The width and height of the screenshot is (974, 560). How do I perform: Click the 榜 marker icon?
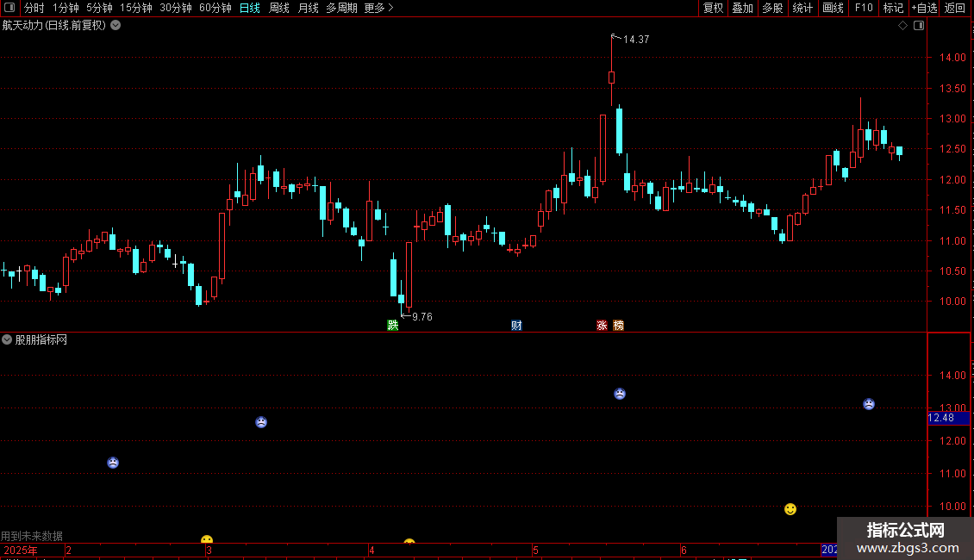pyautogui.click(x=618, y=326)
